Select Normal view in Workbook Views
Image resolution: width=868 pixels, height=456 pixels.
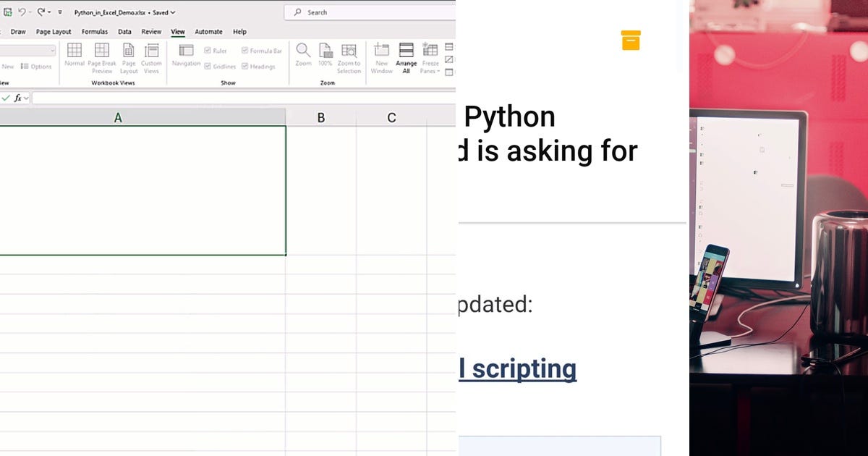tap(75, 58)
